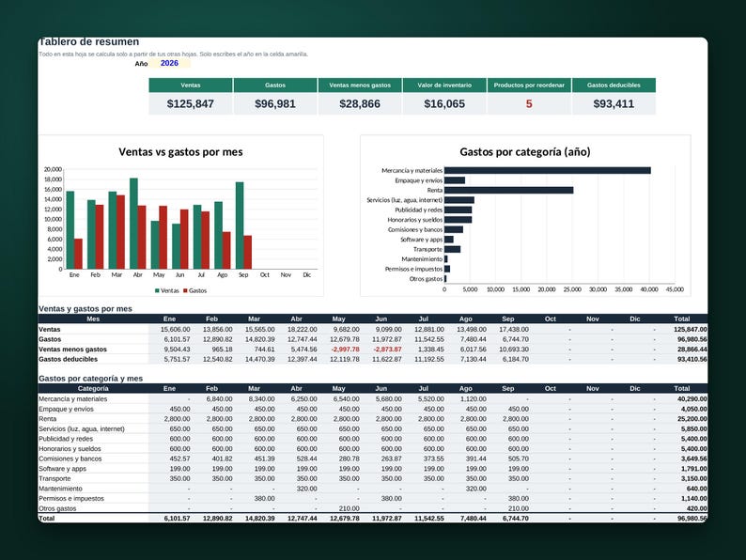The height and width of the screenshot is (560, 746).
Task: Click the Mercancía y materiales horizontal bar
Action: coord(548,170)
